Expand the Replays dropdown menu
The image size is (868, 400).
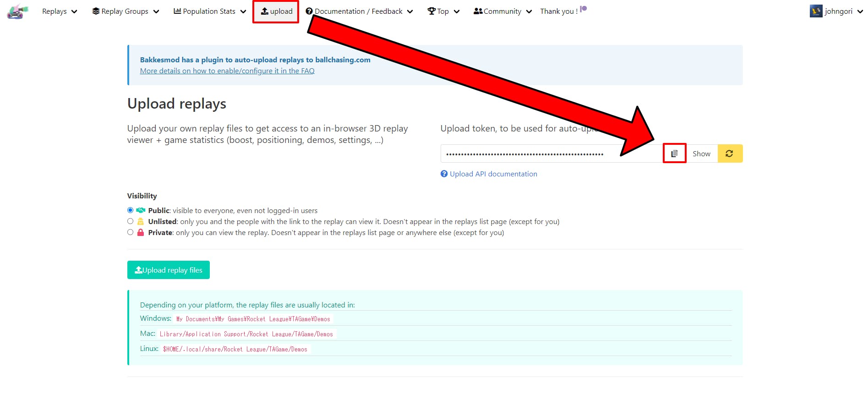60,11
